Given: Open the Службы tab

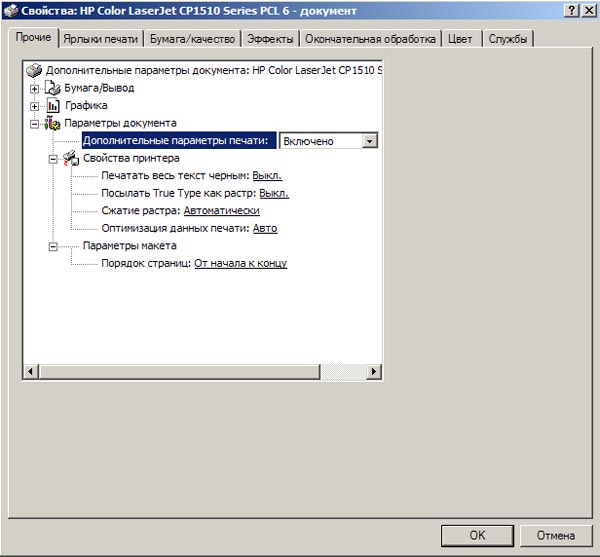Looking at the screenshot, I should pyautogui.click(x=508, y=39).
